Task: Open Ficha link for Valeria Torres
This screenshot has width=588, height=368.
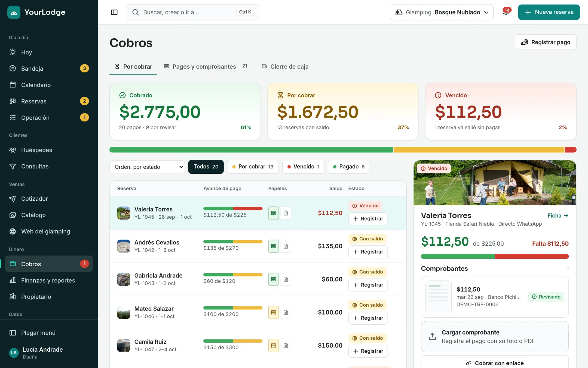Action: tap(558, 216)
